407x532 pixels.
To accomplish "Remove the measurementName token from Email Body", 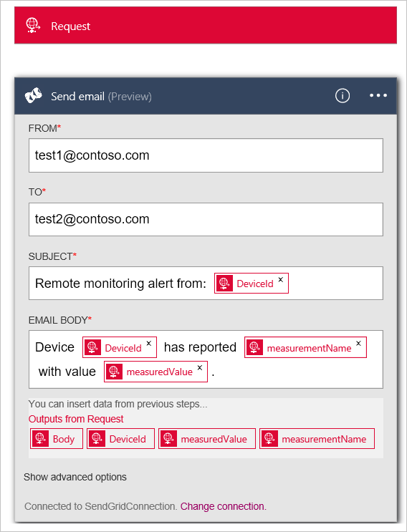I will 358,344.
